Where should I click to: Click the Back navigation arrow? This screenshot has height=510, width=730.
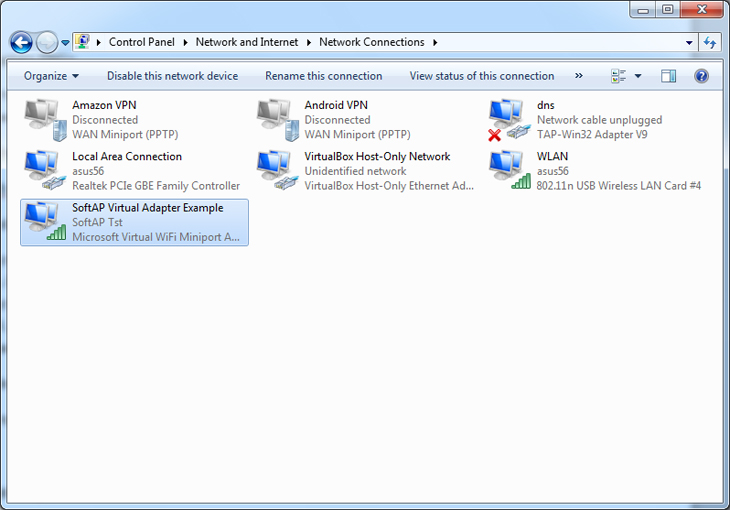click(21, 43)
